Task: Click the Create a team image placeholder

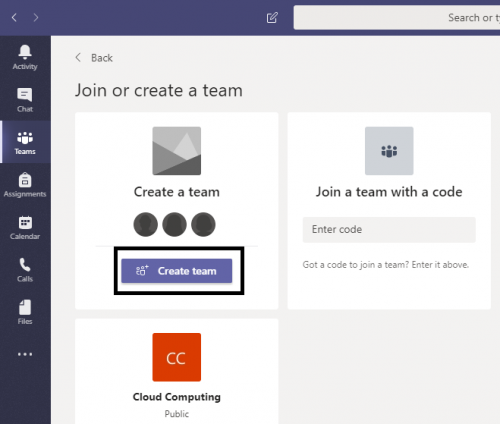Action: (177, 151)
